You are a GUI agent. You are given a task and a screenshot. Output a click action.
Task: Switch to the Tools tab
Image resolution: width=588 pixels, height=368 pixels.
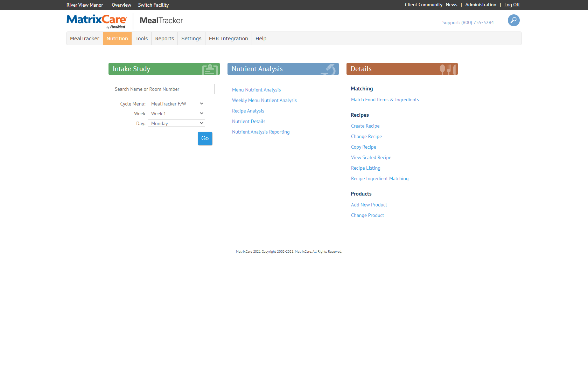(141, 39)
